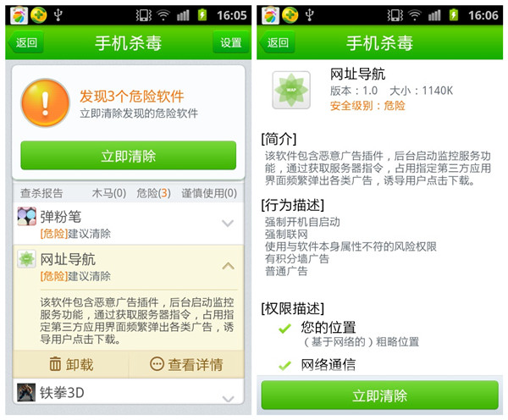Tap the 铁拳3D app icon

(26, 392)
